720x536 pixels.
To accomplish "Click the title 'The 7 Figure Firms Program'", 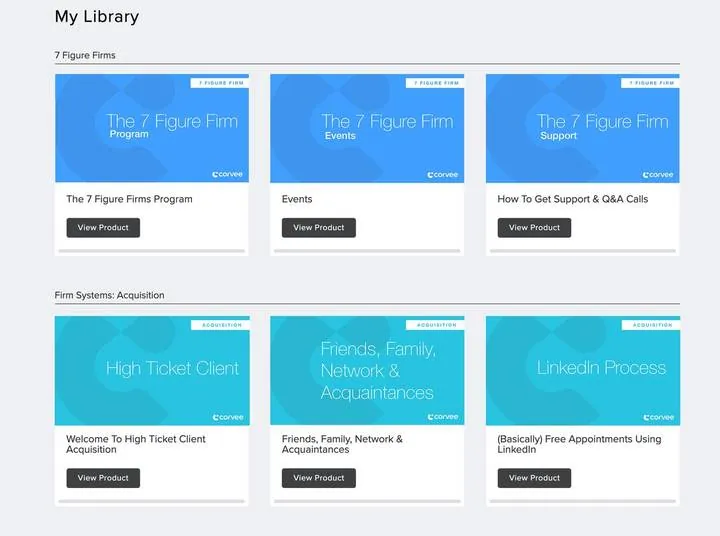I will (129, 199).
